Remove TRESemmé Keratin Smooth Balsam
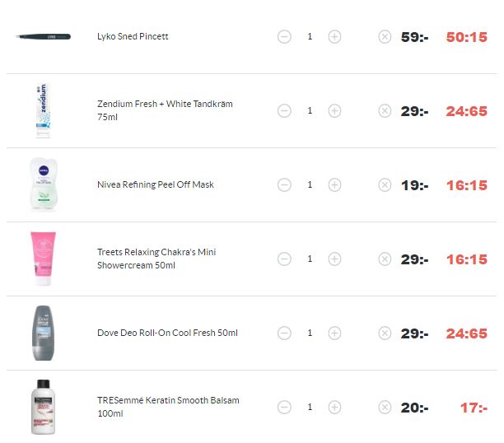Screen dimensions: 504x443 pos(385,407)
